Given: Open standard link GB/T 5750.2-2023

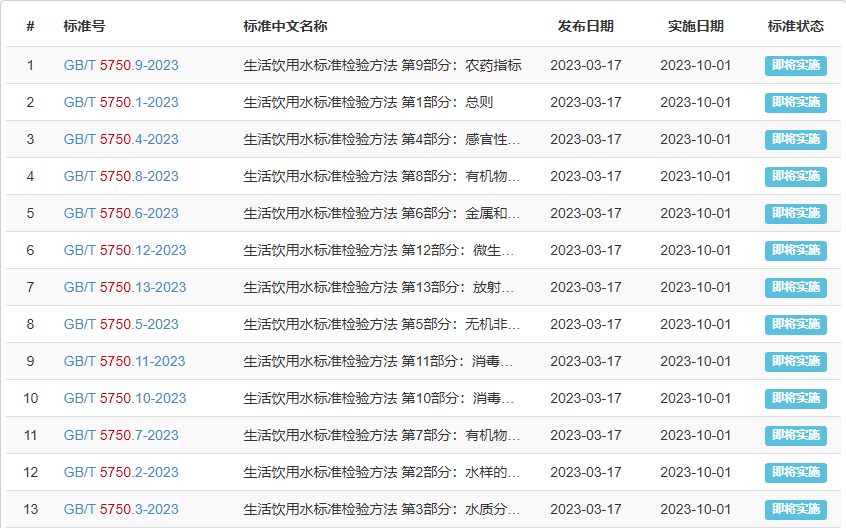Looking at the screenshot, I should click(121, 472).
